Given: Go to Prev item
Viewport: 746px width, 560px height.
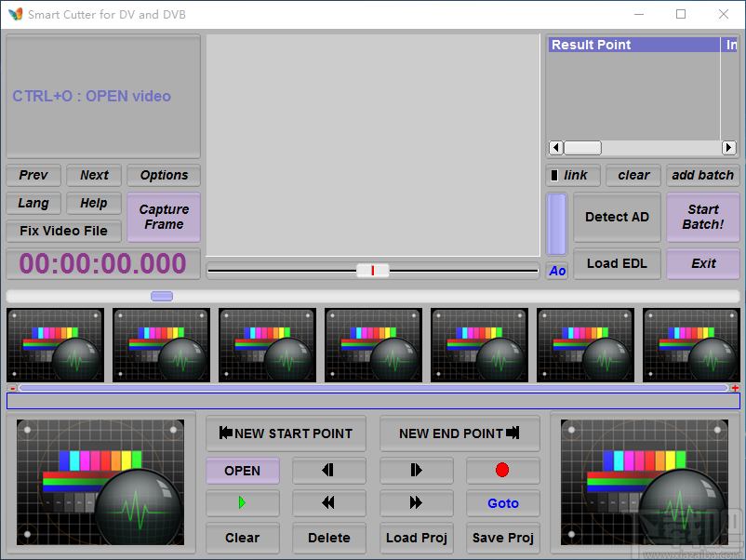Looking at the screenshot, I should point(33,175).
